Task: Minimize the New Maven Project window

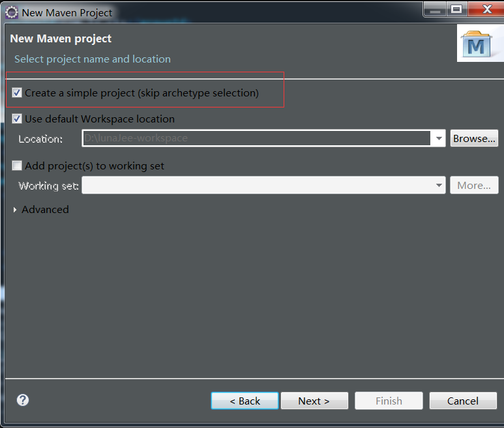Action: 436,9
